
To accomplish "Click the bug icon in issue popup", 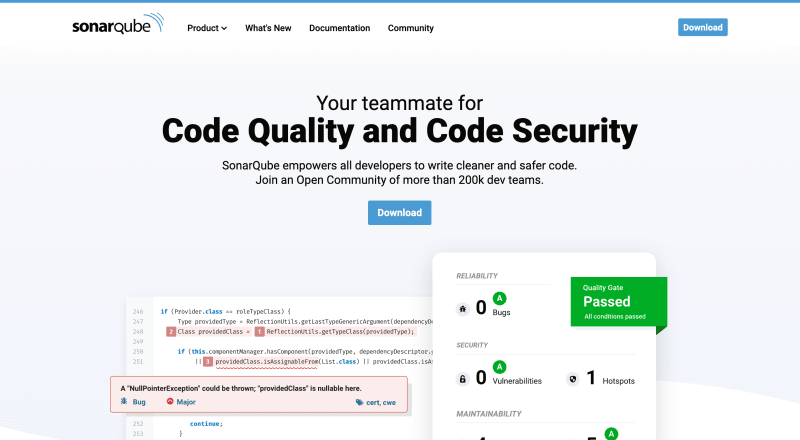I will [124, 401].
